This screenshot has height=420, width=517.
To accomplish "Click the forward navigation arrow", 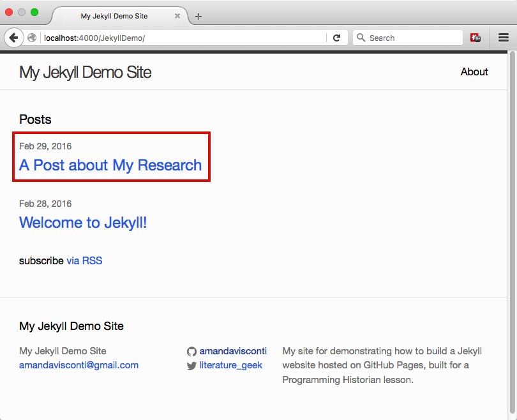I will click(26, 37).
